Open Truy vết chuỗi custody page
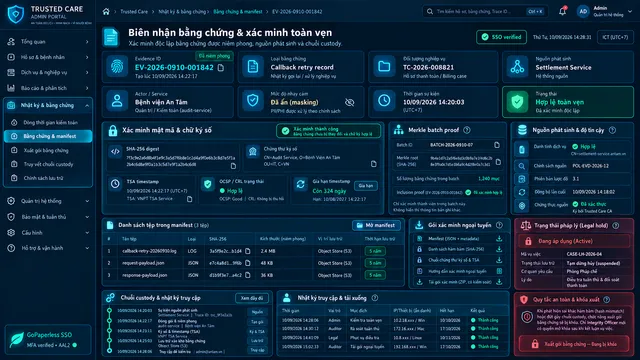Viewport: 640px width, 360px height. 48,164
